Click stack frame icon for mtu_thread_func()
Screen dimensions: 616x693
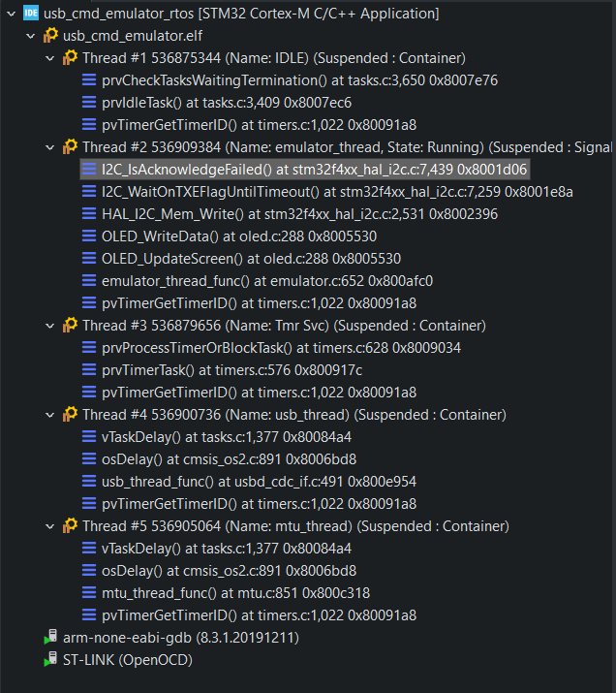click(x=89, y=592)
